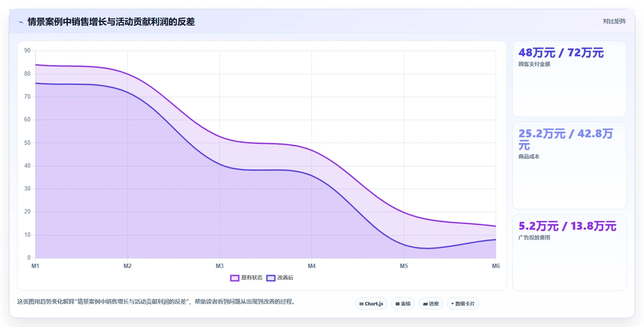Screen dimensions: 644x327
Task: Click the Chart.js chip
Action: (x=371, y=304)
